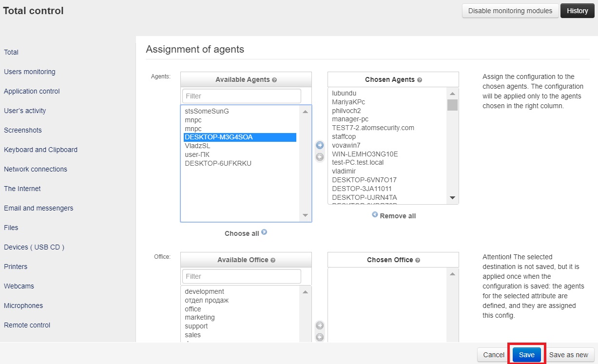
Task: Click Disable monitoring modules button
Action: (x=510, y=11)
